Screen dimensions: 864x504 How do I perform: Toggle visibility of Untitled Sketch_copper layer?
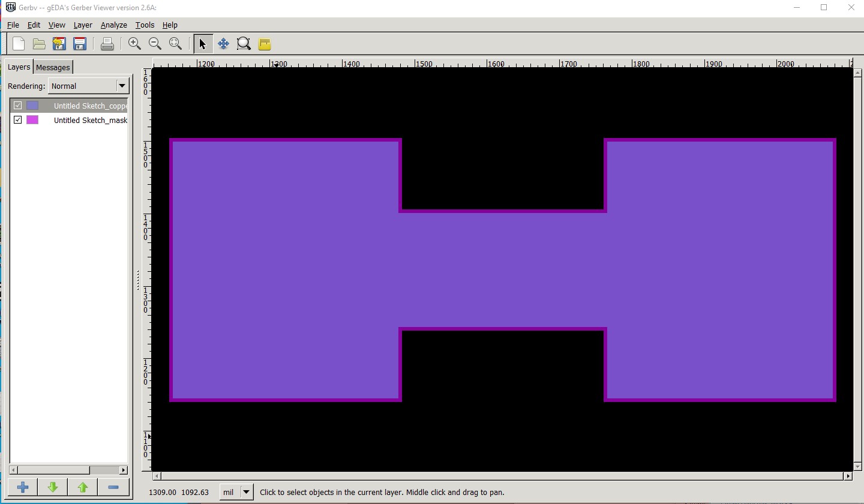tap(18, 106)
